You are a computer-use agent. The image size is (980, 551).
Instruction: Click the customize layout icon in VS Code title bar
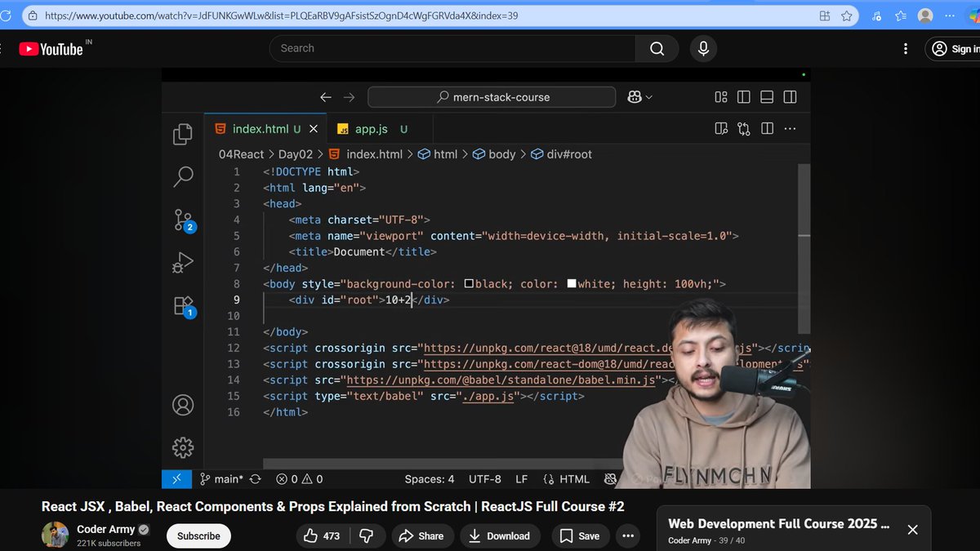pyautogui.click(x=721, y=97)
